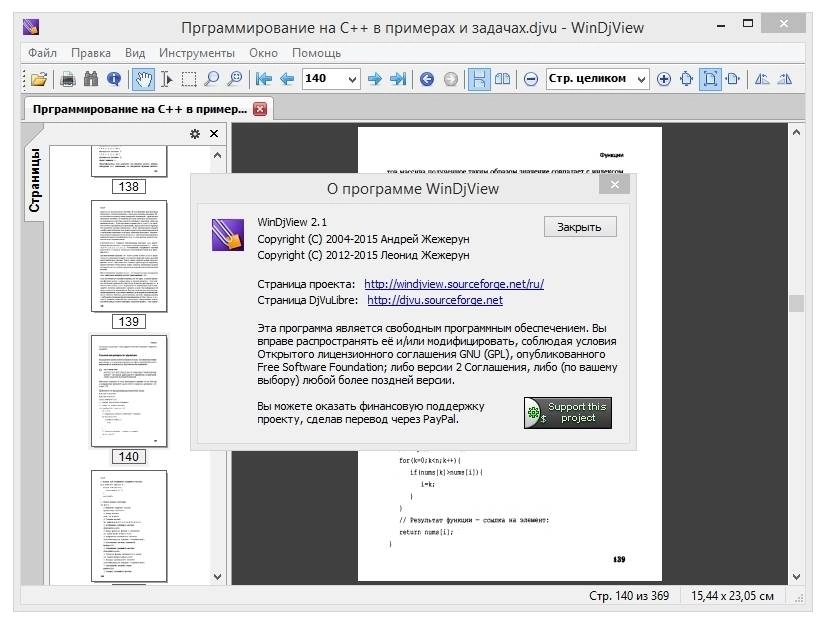Click the Закрыть button in About dialog
830x631 pixels.
(580, 227)
